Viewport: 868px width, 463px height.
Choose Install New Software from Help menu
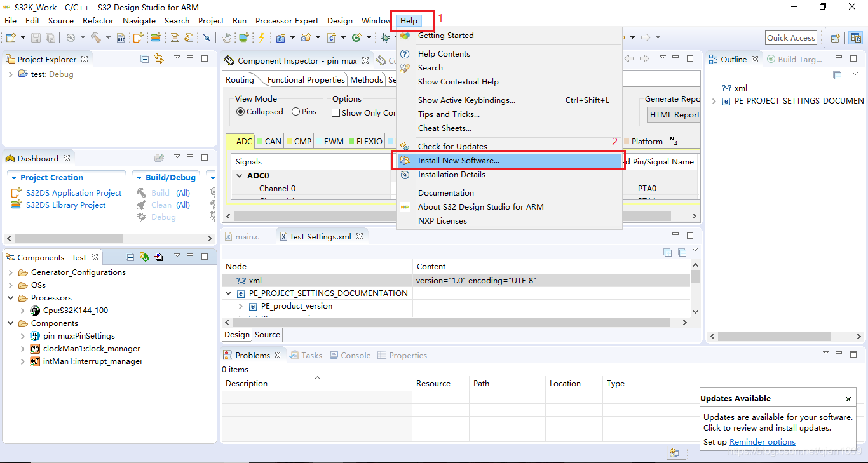coord(458,161)
